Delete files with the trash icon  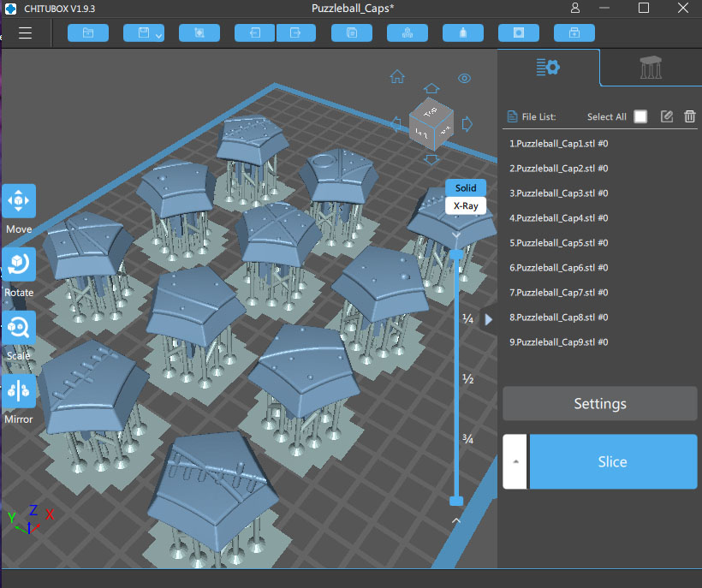(x=689, y=116)
